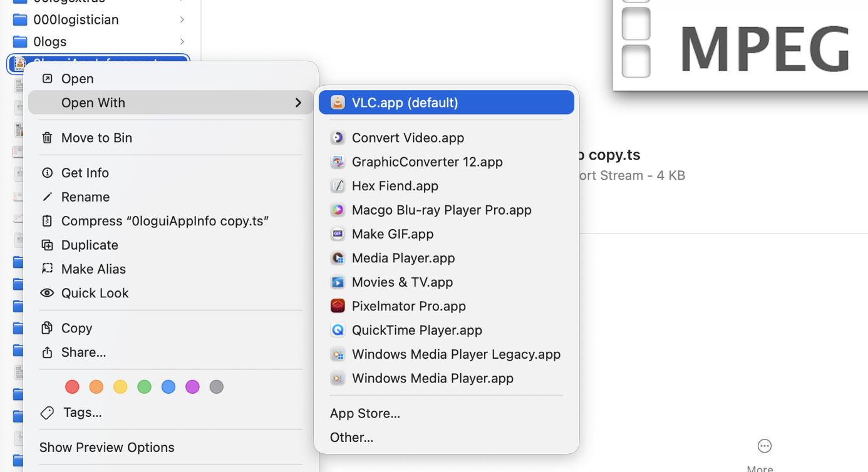Click the Pixelmator Pro app icon
This screenshot has width=868, height=472.
[338, 306]
